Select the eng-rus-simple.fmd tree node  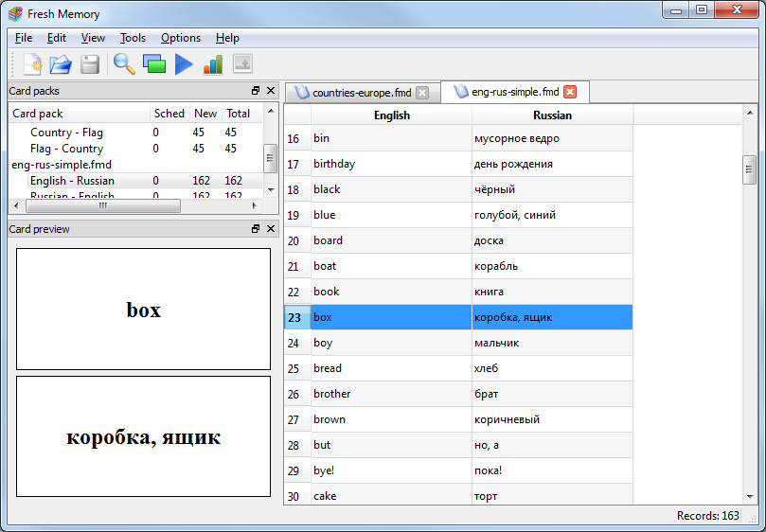[62, 165]
